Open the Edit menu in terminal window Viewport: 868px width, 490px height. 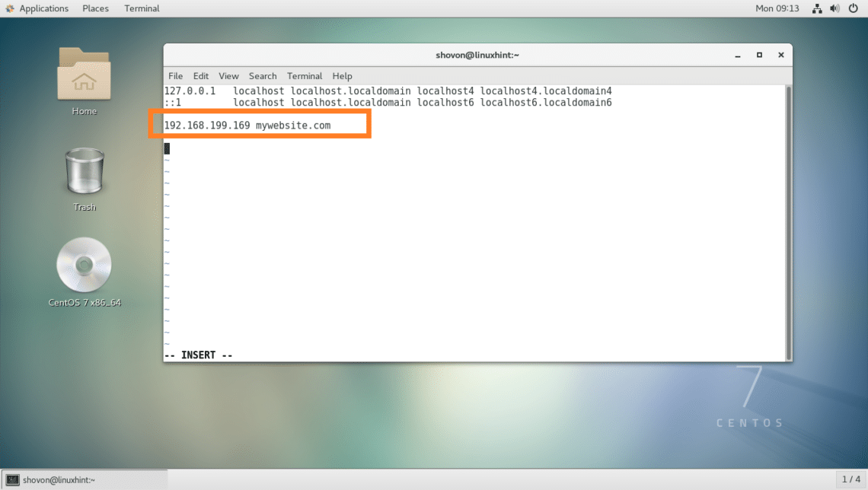[200, 76]
